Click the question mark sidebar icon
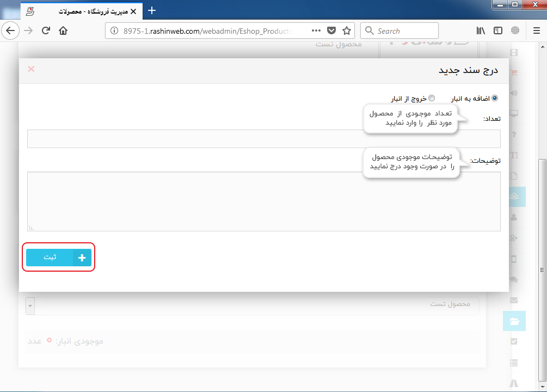Screen dimensions: 547x392 coord(514,134)
